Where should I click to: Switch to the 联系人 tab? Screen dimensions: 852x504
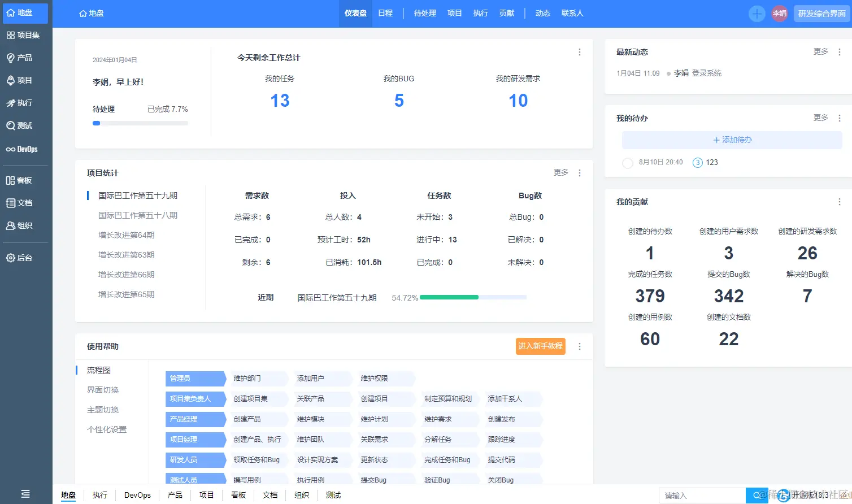572,14
